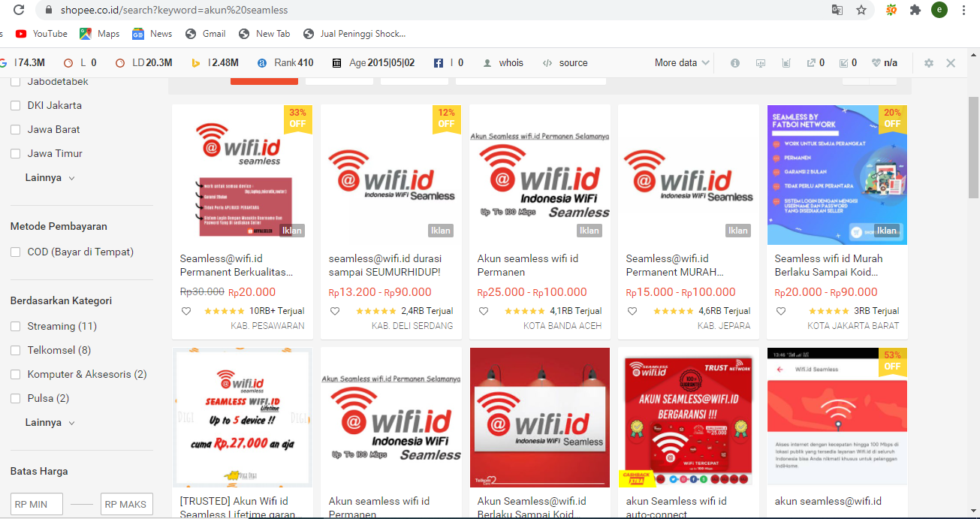Click the 10RB+ Terjual star rating
980x519 pixels.
224,311
